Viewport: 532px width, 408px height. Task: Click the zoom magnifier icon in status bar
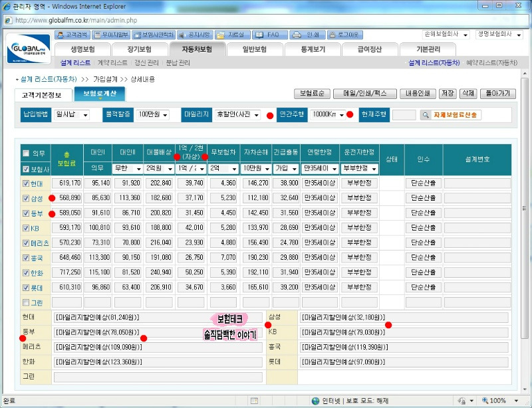pyautogui.click(x=485, y=401)
